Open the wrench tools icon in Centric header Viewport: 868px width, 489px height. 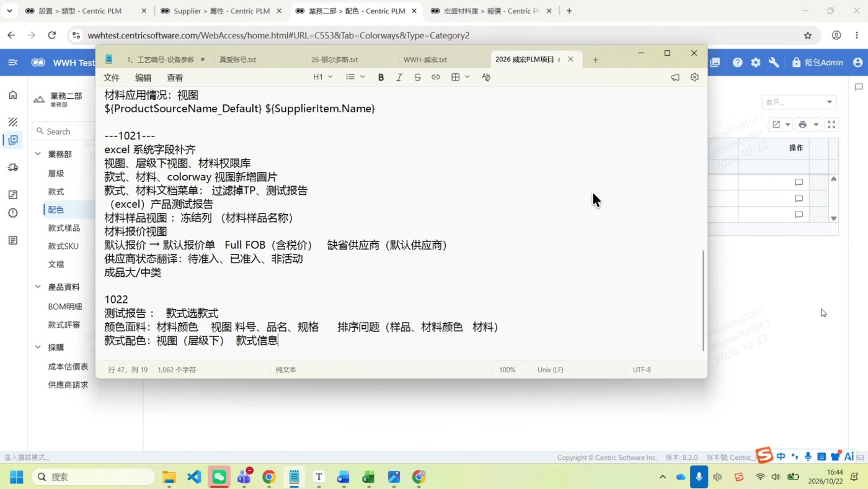774,63
